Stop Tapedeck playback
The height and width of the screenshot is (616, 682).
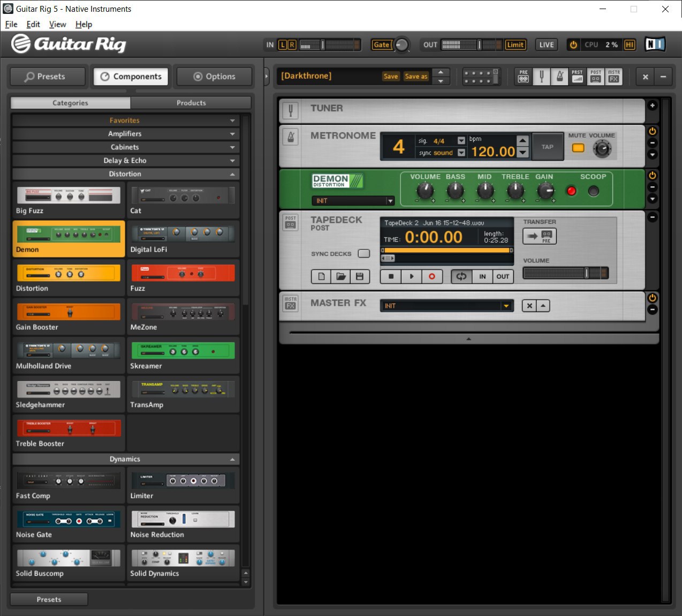pos(391,276)
